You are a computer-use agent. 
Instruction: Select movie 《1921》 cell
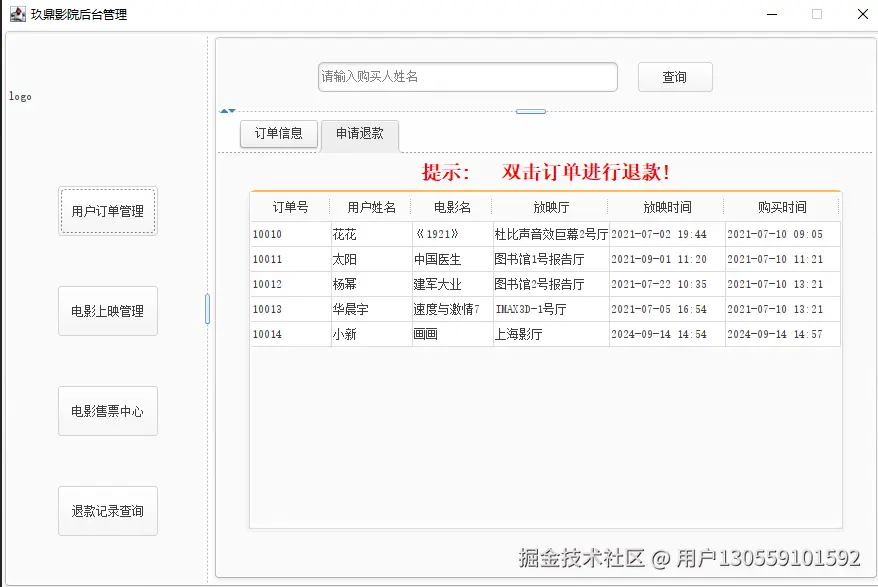coord(452,234)
